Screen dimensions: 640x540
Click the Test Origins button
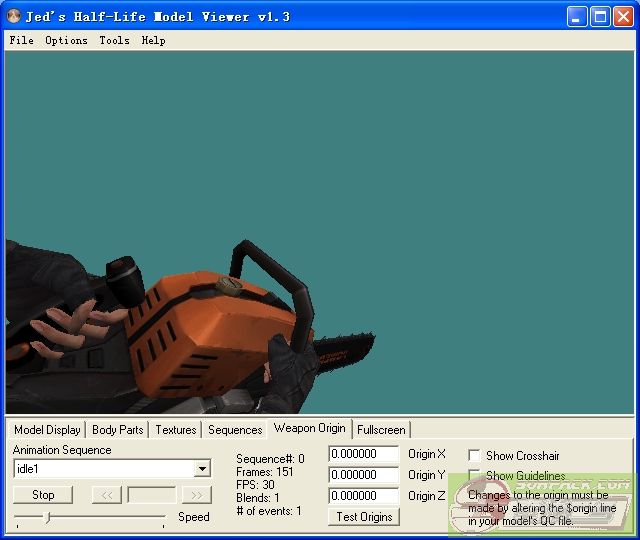tap(364, 517)
